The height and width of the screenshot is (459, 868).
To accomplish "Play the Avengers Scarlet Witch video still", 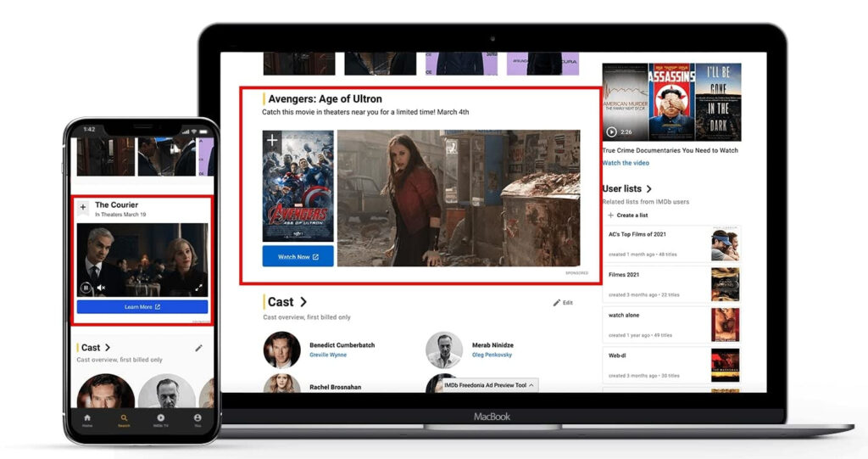I will [x=459, y=198].
